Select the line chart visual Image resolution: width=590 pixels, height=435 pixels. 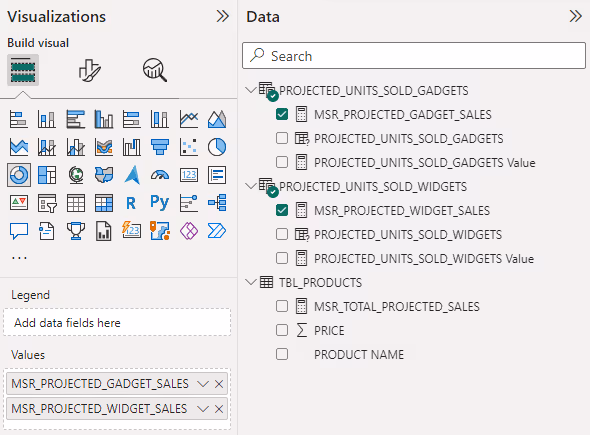(x=189, y=119)
